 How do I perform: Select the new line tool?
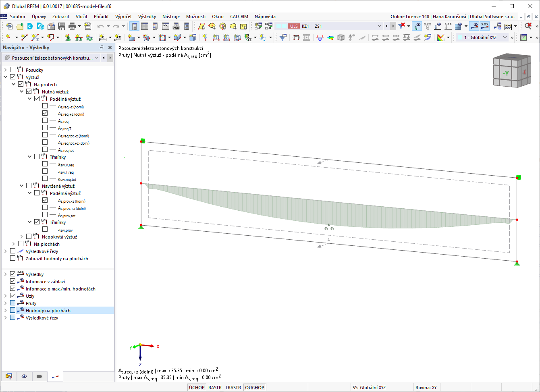coord(24,37)
